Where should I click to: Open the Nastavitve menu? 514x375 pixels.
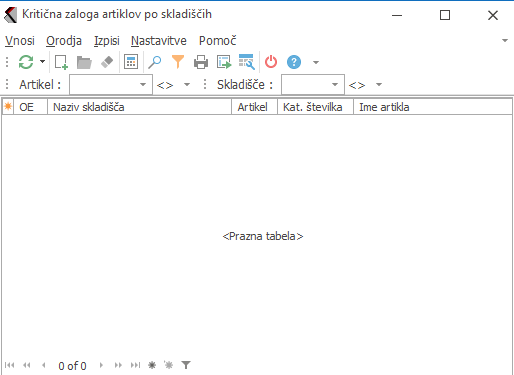pos(159,41)
